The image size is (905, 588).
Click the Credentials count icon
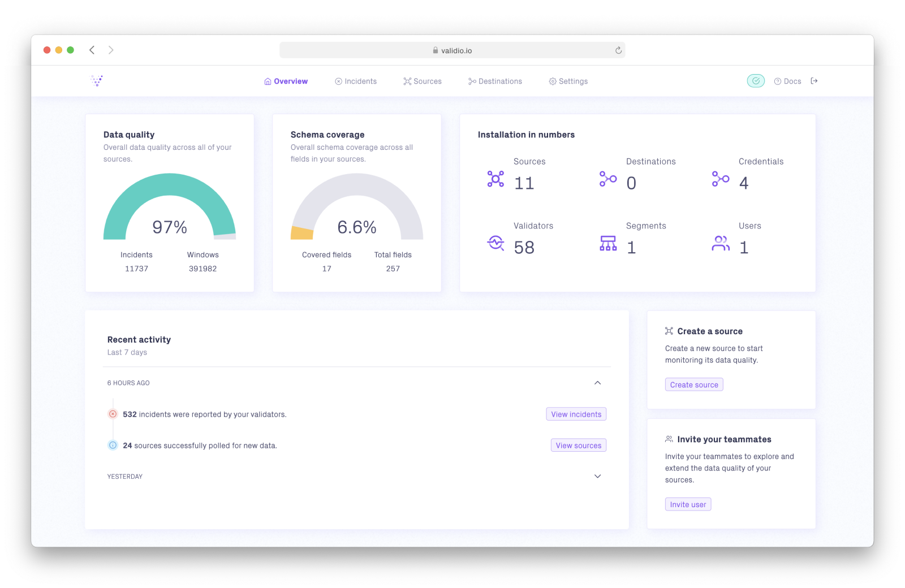coord(721,179)
